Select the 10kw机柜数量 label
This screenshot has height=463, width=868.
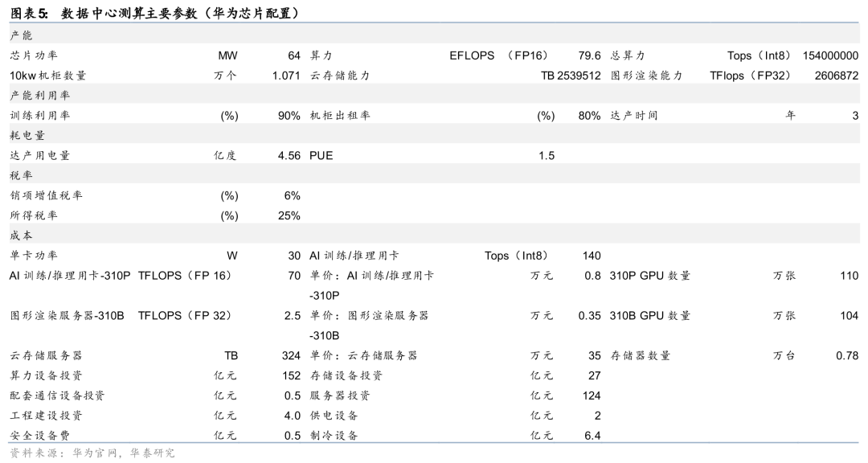coord(47,76)
